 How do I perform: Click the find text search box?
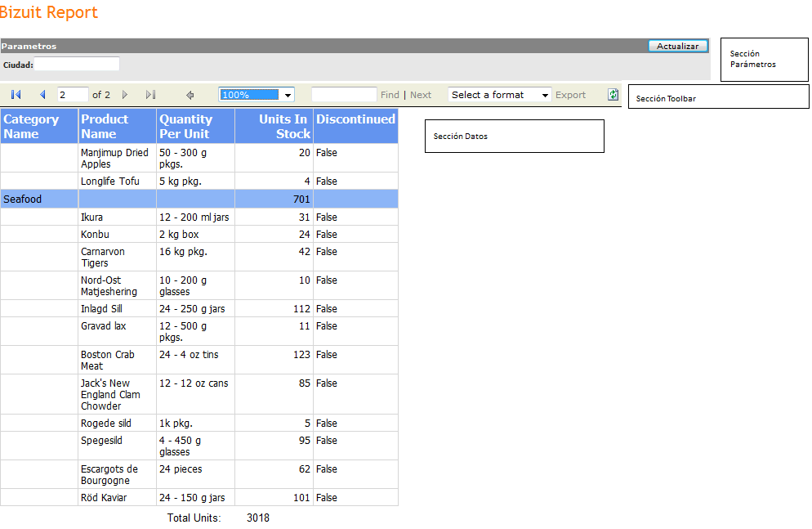point(344,95)
